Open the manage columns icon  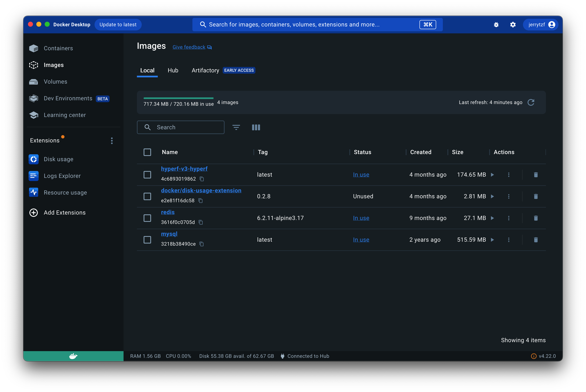[256, 127]
